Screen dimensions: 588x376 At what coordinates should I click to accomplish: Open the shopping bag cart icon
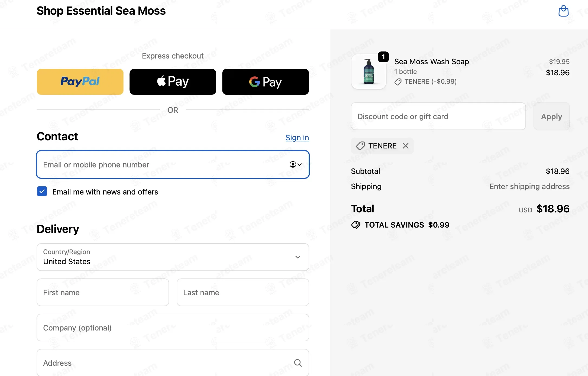click(563, 11)
